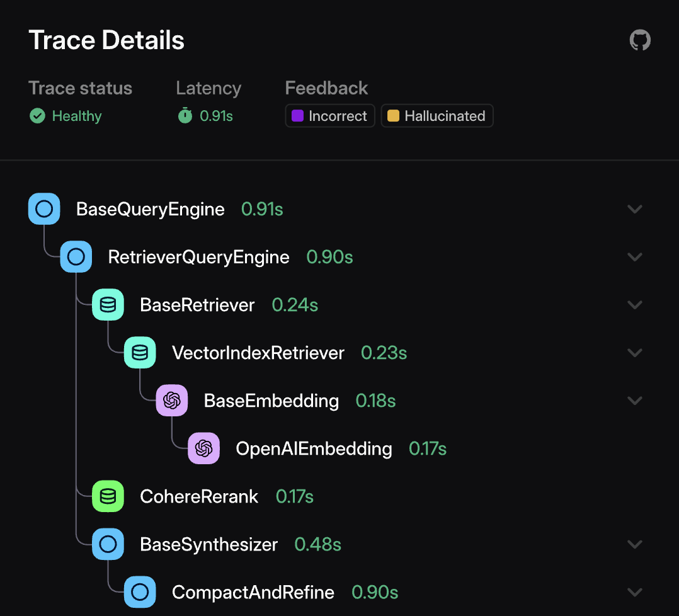This screenshot has width=679, height=616.
Task: Select the BaseEmbedding OpenAI icon
Action: 172,400
